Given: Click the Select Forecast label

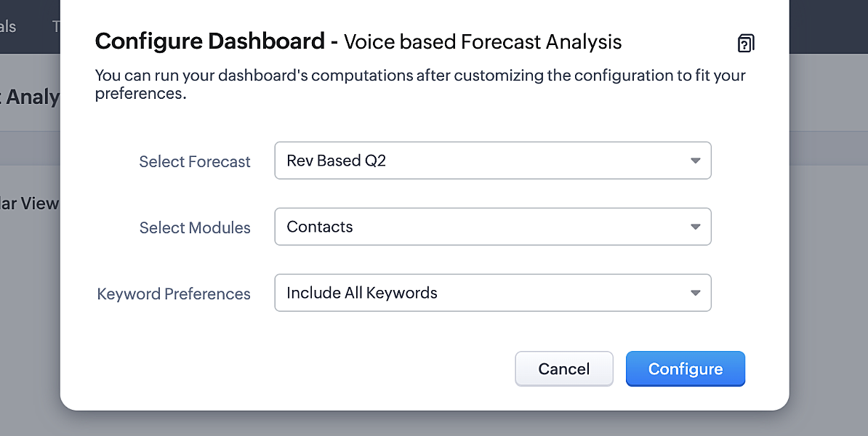Looking at the screenshot, I should pyautogui.click(x=195, y=161).
